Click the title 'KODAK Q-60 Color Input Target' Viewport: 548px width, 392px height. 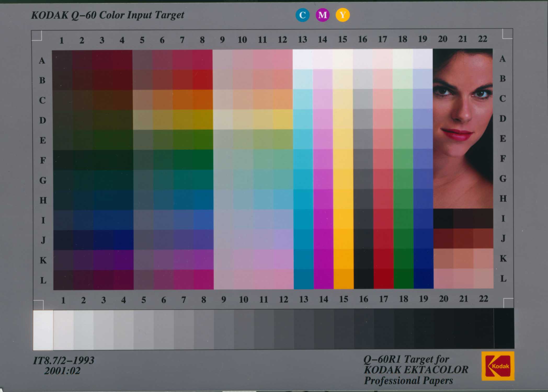108,15
